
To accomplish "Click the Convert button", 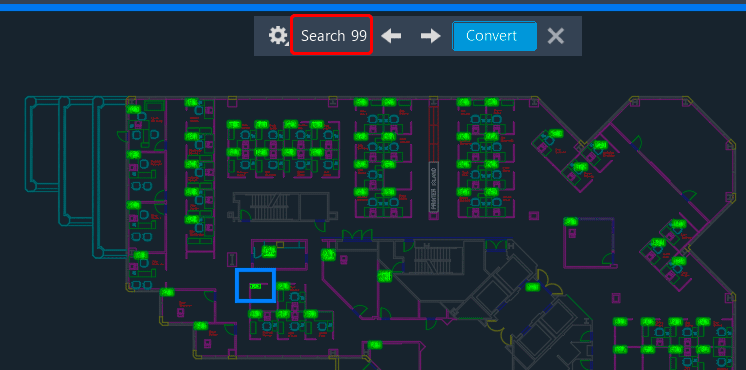I will (x=494, y=36).
